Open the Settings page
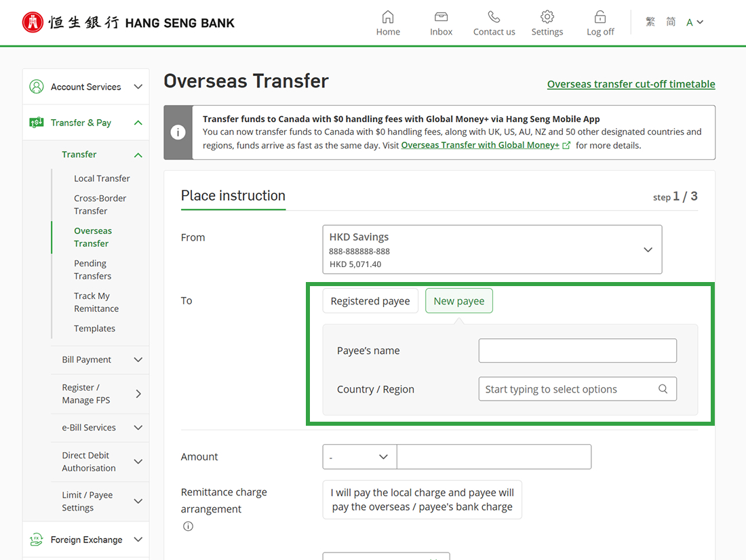 point(547,22)
